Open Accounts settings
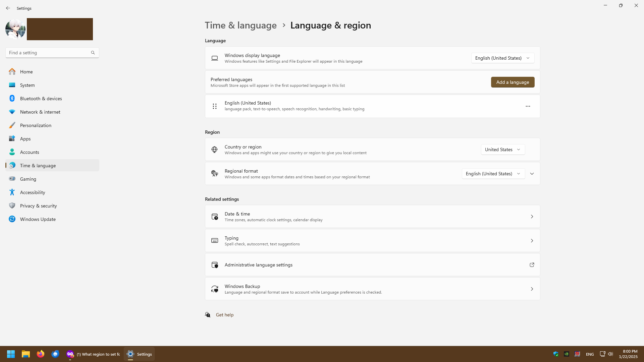The width and height of the screenshot is (644, 362). pyautogui.click(x=52, y=152)
